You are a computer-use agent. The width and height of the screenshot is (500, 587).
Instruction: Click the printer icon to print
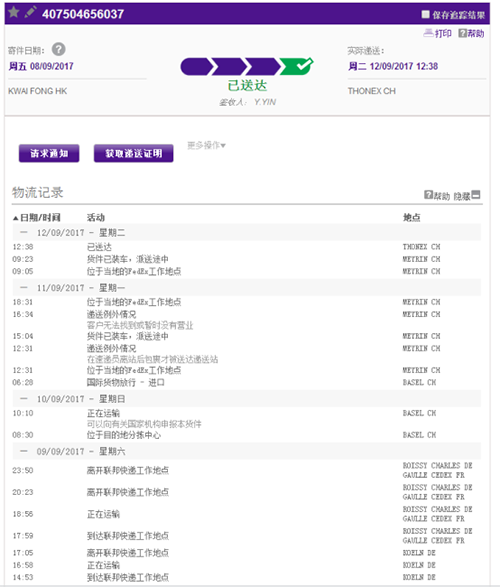429,33
